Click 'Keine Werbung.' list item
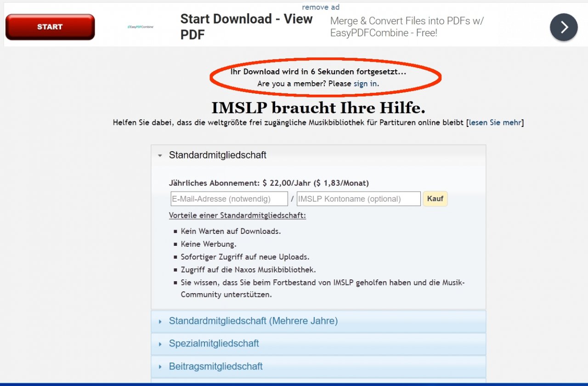The image size is (588, 386). point(209,244)
